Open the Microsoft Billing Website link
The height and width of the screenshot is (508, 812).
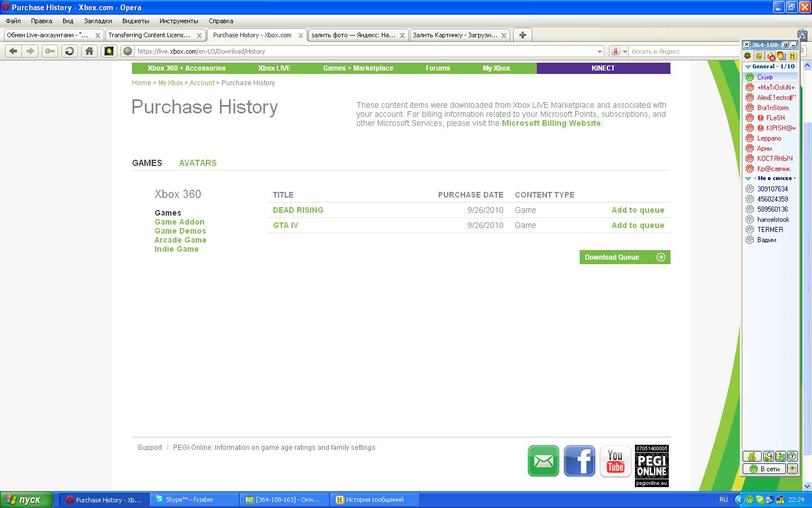[551, 123]
